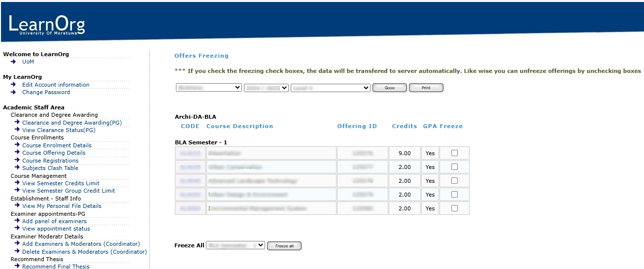
Task: Click the Print button
Action: click(x=426, y=88)
